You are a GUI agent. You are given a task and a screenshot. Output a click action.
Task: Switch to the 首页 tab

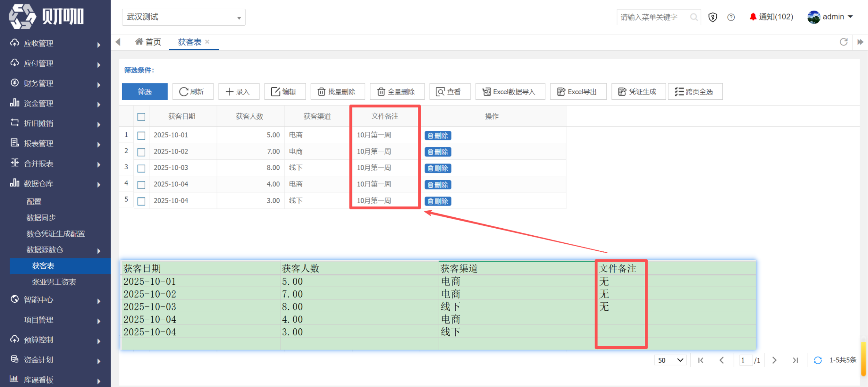point(148,42)
